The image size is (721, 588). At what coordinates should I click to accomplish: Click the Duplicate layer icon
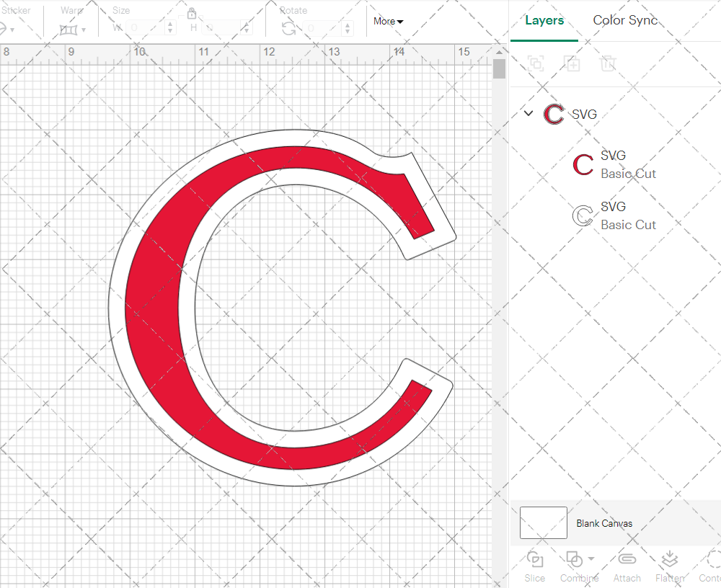pos(572,63)
